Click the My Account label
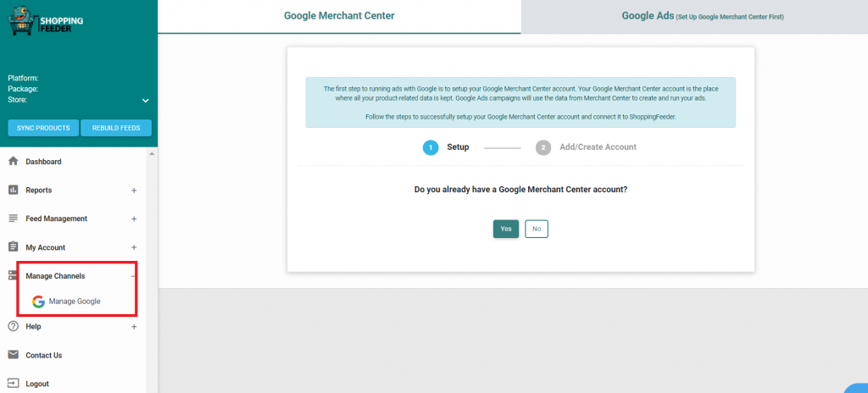This screenshot has width=868, height=393. (x=46, y=247)
